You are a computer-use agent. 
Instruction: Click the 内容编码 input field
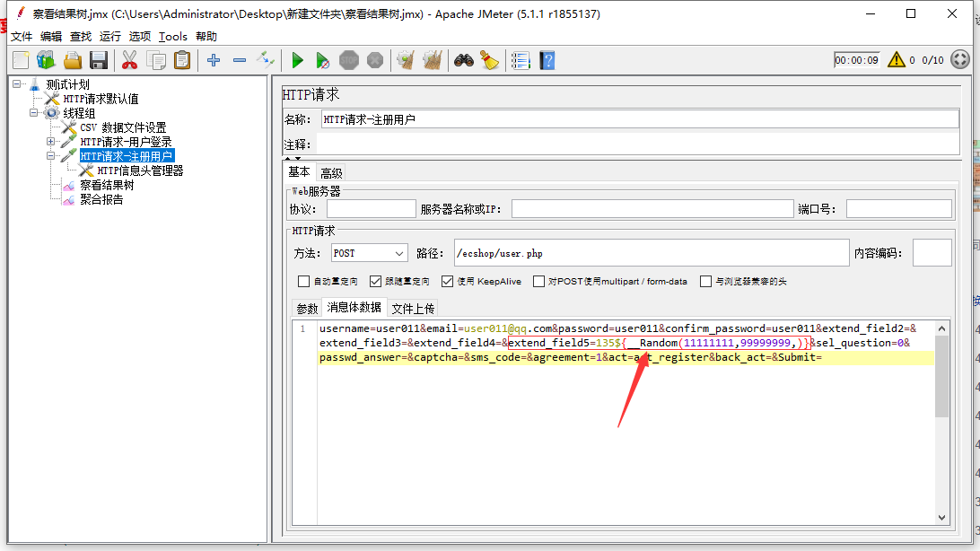click(x=932, y=253)
